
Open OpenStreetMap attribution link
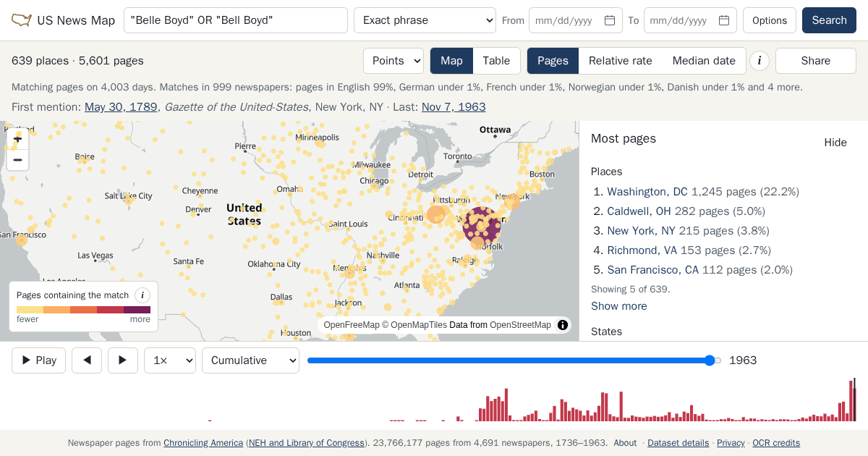pyautogui.click(x=520, y=325)
